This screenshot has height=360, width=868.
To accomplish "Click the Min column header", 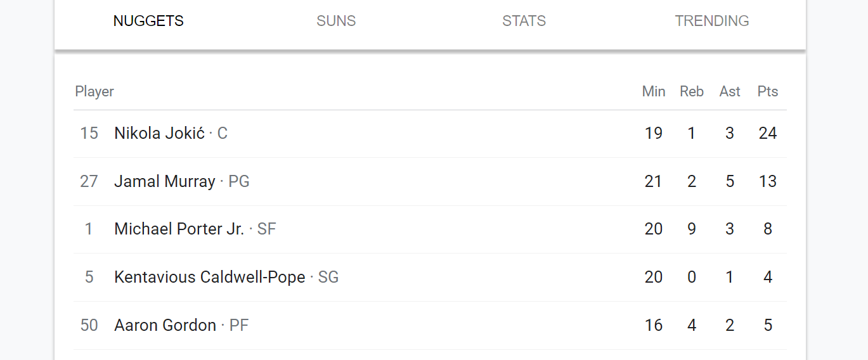I will click(x=654, y=91).
